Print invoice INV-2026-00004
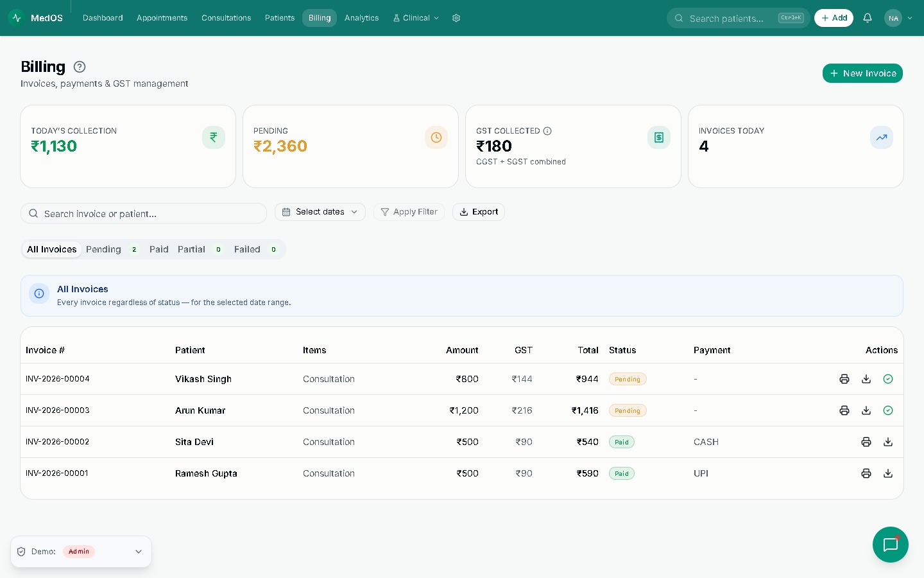This screenshot has height=578, width=924. coord(844,379)
